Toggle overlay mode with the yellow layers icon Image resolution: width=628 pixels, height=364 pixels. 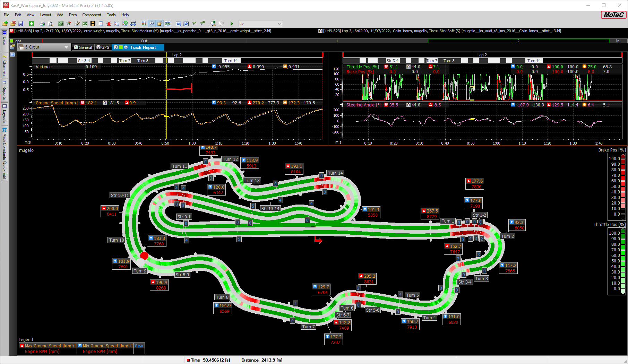point(160,24)
